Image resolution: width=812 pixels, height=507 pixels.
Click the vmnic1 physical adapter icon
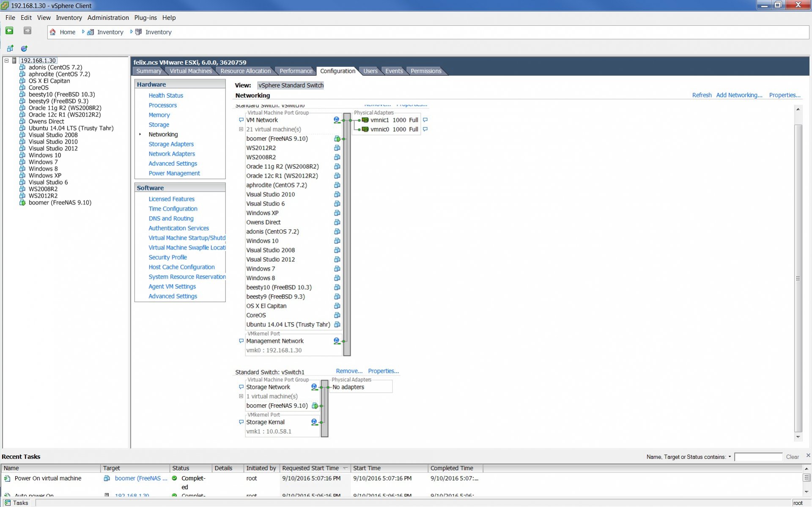(x=365, y=120)
